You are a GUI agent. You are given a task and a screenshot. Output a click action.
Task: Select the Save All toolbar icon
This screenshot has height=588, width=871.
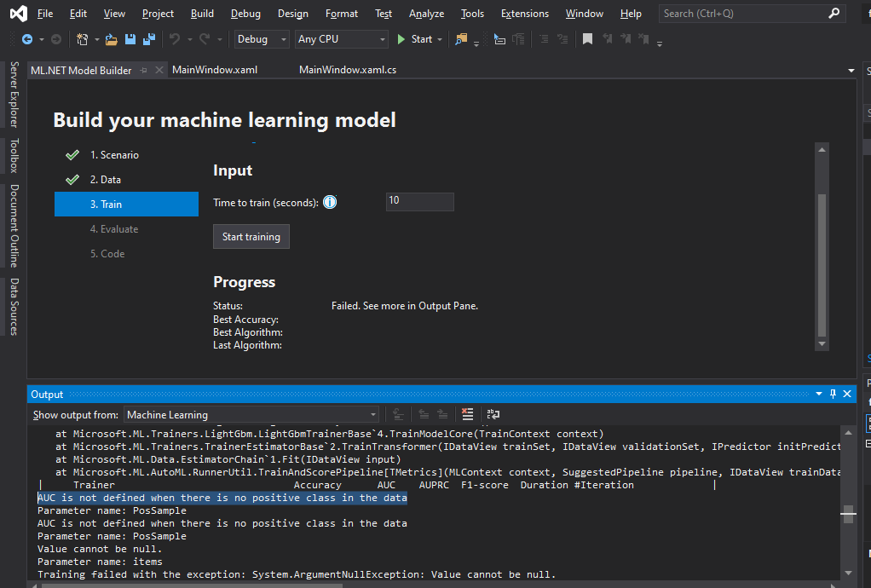tap(147, 39)
